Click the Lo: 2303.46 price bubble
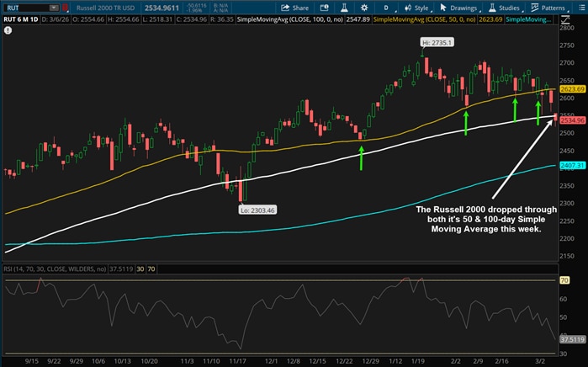 257,210
